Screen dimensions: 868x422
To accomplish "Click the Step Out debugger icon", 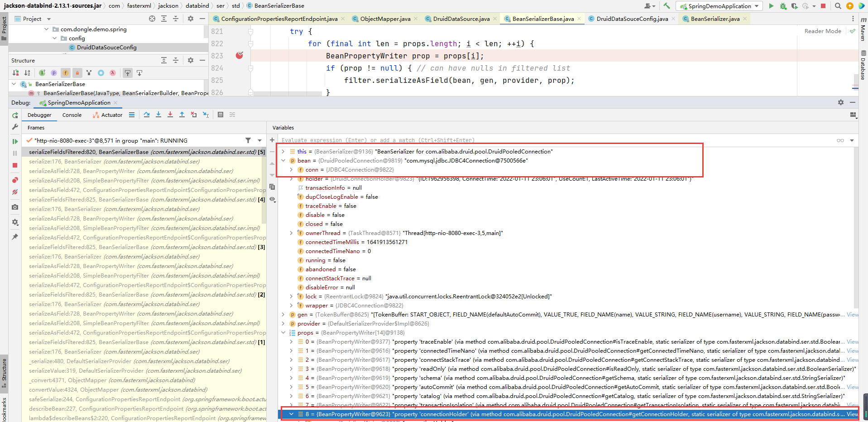I will [182, 115].
